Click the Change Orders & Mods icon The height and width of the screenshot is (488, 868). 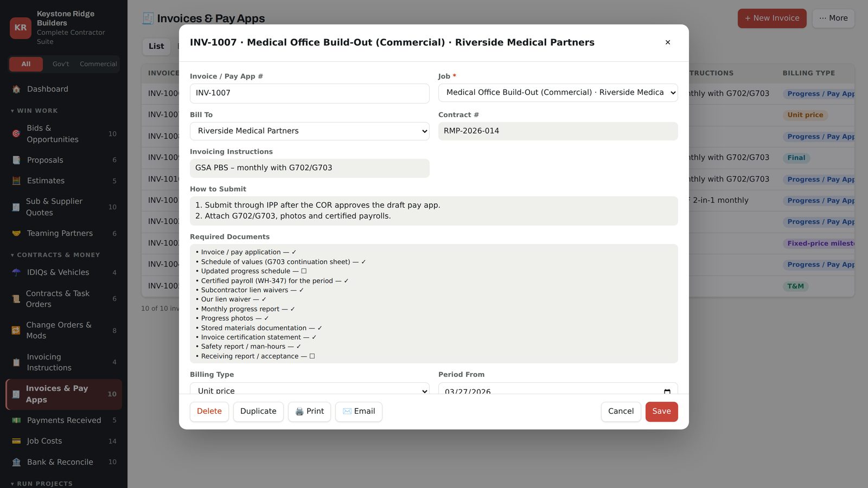16,330
